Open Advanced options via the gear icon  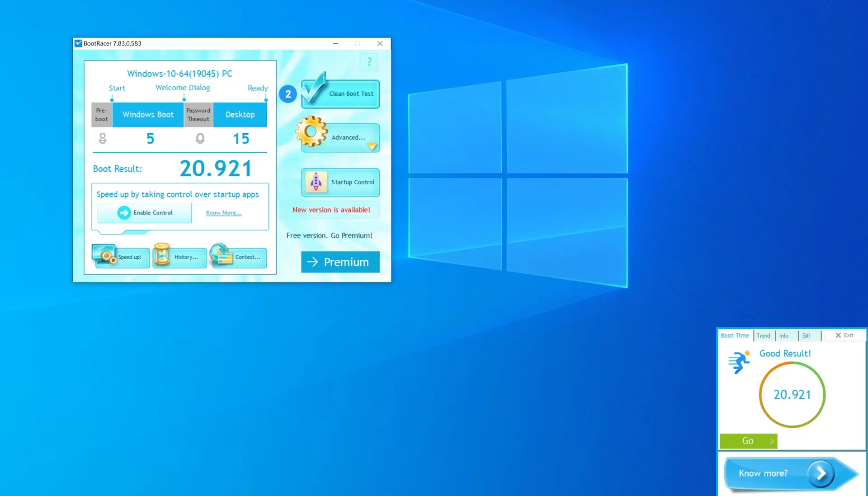(311, 131)
